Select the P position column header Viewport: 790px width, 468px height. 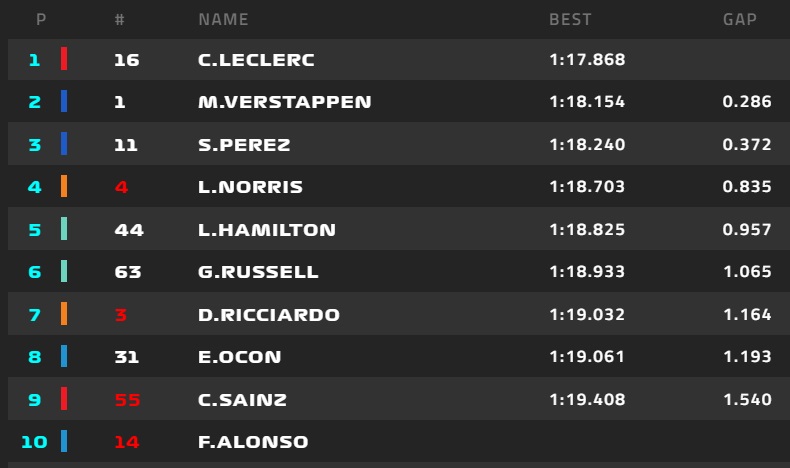(x=40, y=19)
